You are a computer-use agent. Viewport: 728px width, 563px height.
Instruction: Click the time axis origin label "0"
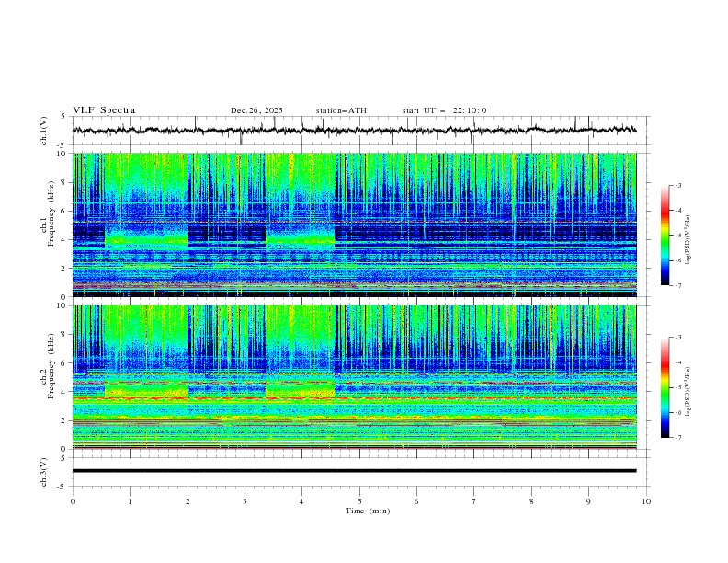click(73, 501)
